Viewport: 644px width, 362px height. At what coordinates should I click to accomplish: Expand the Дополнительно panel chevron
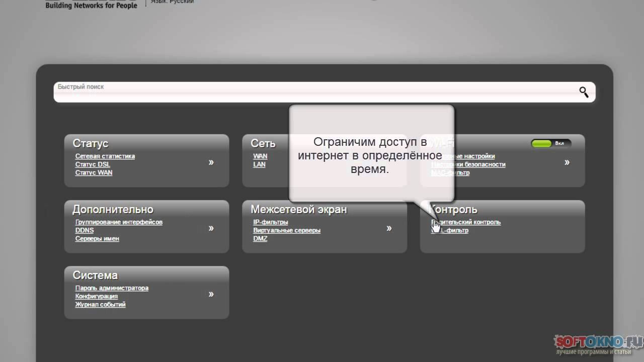tap(211, 228)
